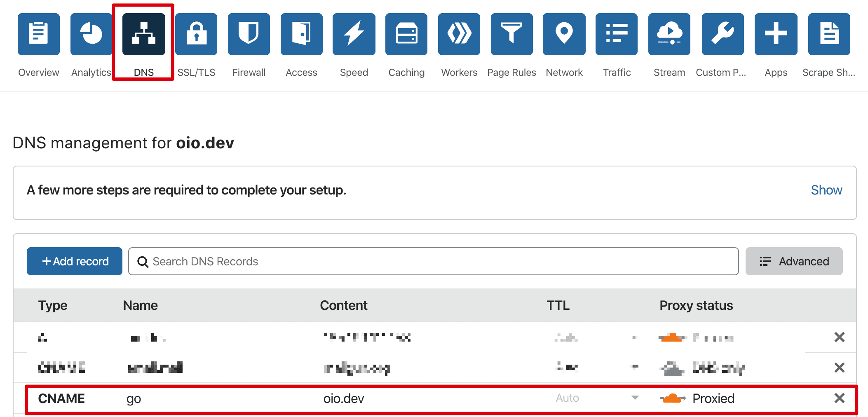Open the Speed lightning bolt icon
The image size is (868, 417).
point(354,34)
